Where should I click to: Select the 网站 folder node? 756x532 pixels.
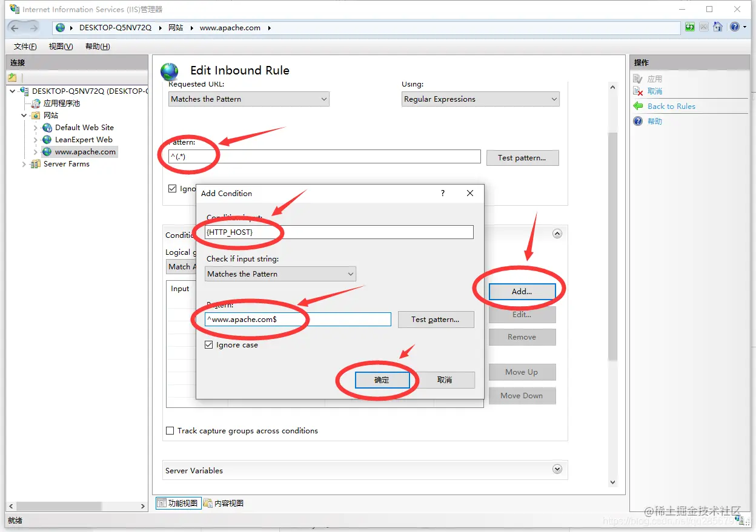(51, 115)
